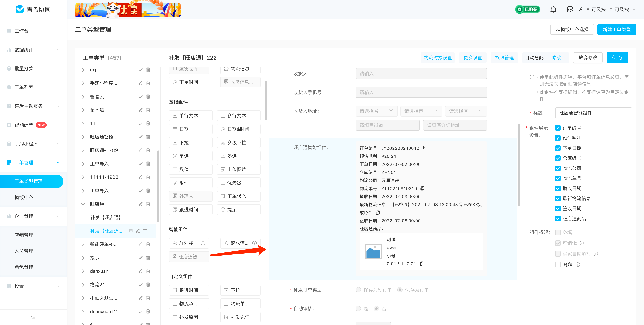The height and width of the screenshot is (325, 644).
Task: Expand the 智能建单-5... tree node
Action: click(x=83, y=244)
